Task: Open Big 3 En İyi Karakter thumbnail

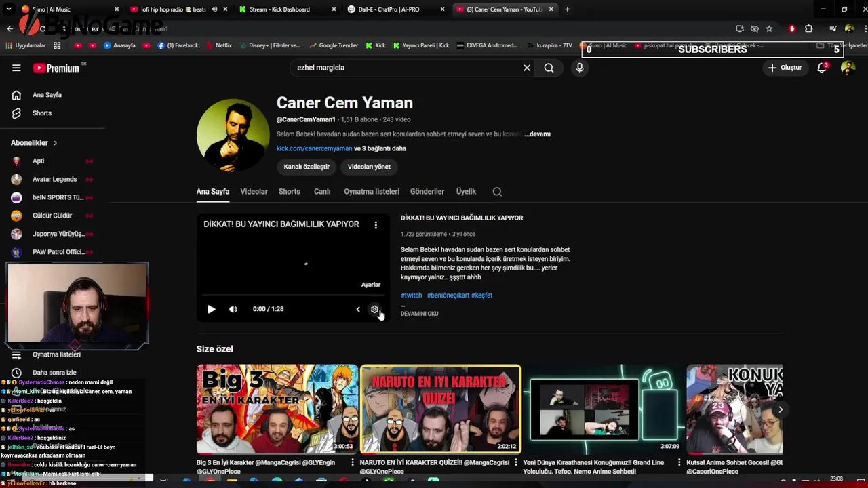Action: click(x=277, y=409)
